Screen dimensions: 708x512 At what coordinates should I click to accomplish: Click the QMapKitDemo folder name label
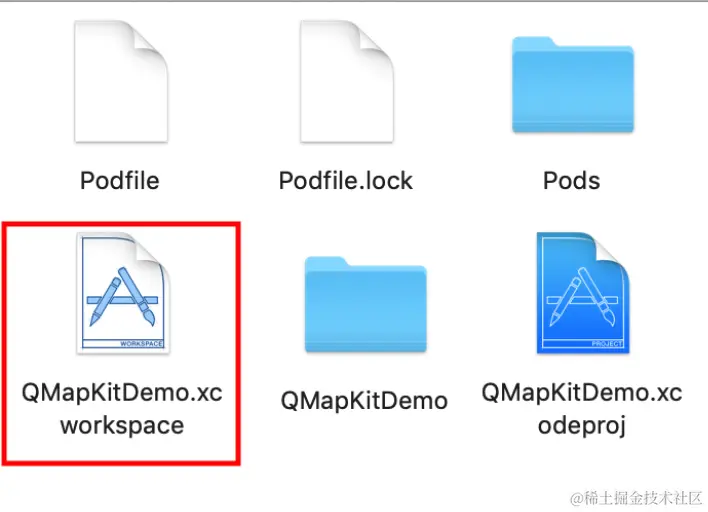pyautogui.click(x=364, y=401)
